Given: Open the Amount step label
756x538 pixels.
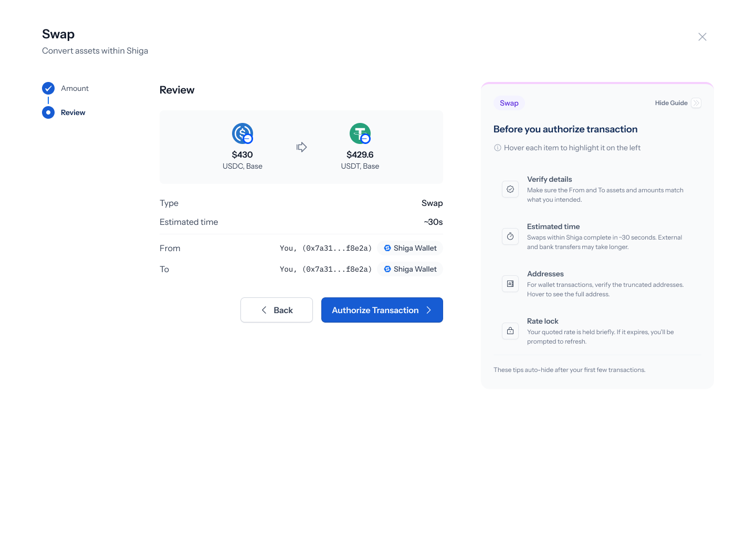Looking at the screenshot, I should click(x=75, y=88).
